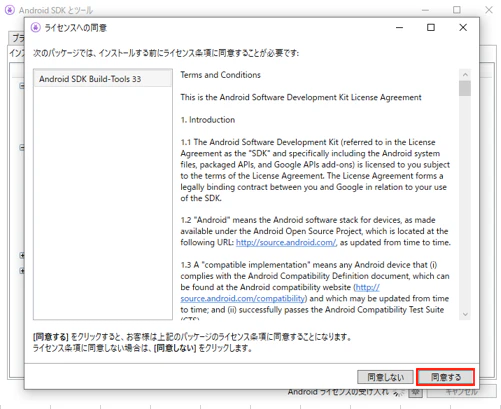This screenshot has height=409, width=501.
Task: Minimize the Android SDK とツール background window
Action: coord(425,10)
